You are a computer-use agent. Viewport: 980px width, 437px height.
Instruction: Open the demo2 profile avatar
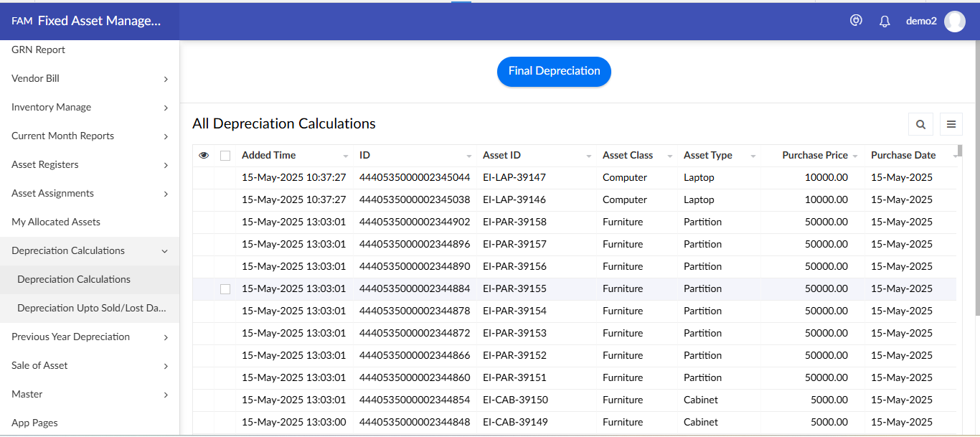coord(955,22)
